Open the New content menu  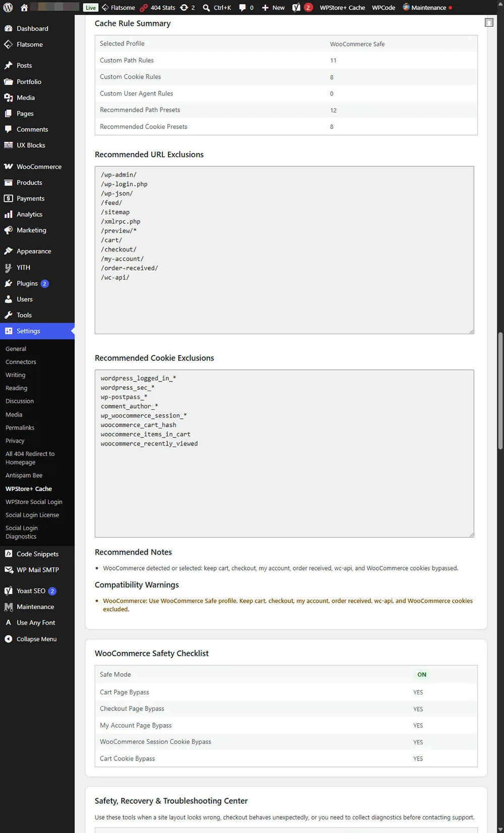pos(273,8)
